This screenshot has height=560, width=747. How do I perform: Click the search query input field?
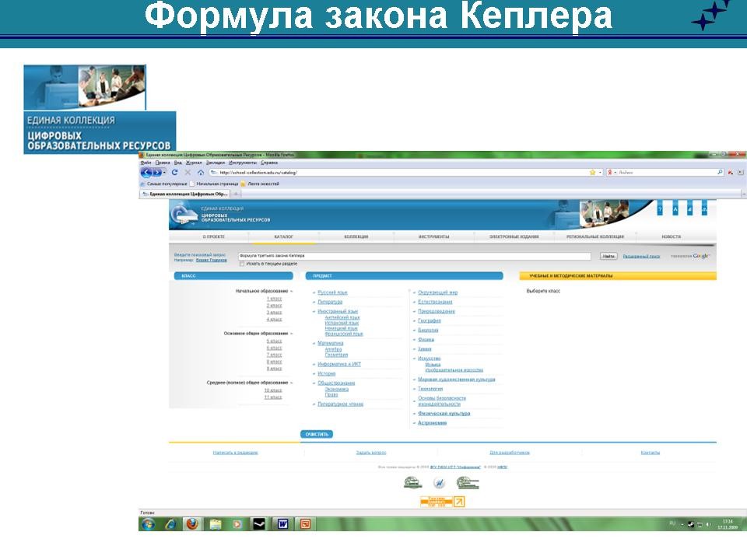pyautogui.click(x=416, y=256)
